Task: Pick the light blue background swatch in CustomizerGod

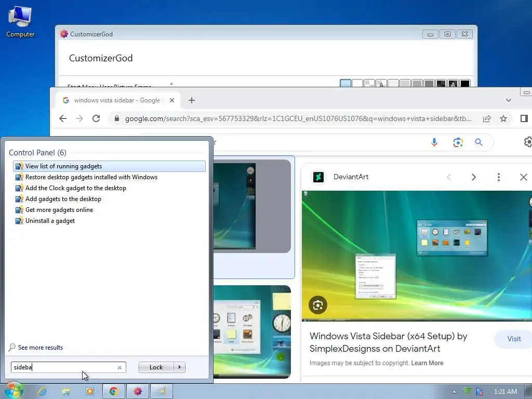Action: [345, 84]
